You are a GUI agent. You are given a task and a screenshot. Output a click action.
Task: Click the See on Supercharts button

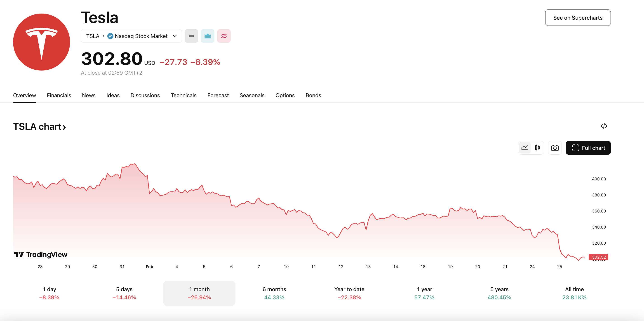coord(578,17)
